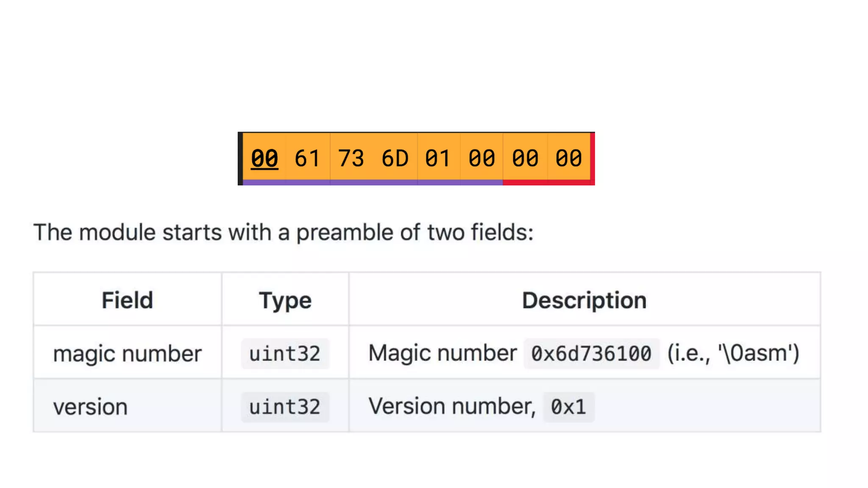
Task: Select the 61 hex byte
Action: [308, 158]
